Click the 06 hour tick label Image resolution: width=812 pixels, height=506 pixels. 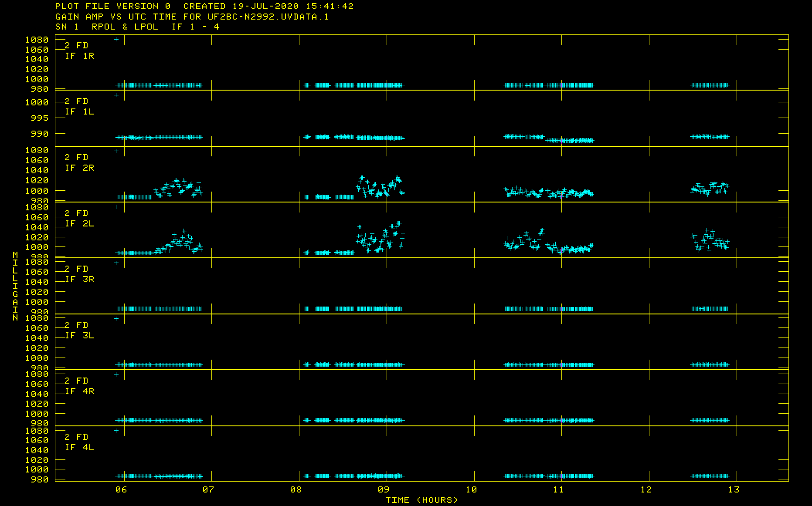point(121,490)
